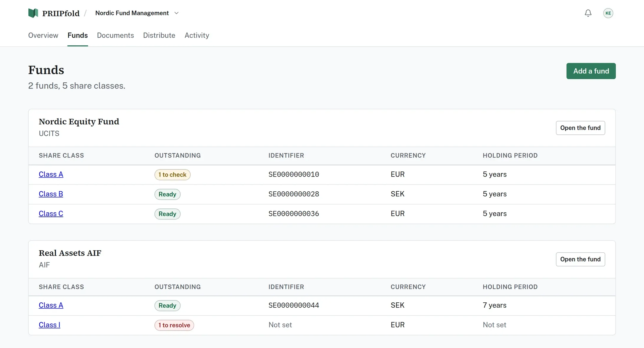Viewport: 644px width, 348px height.
Task: Select identifier SE0000000010
Action: (x=294, y=174)
